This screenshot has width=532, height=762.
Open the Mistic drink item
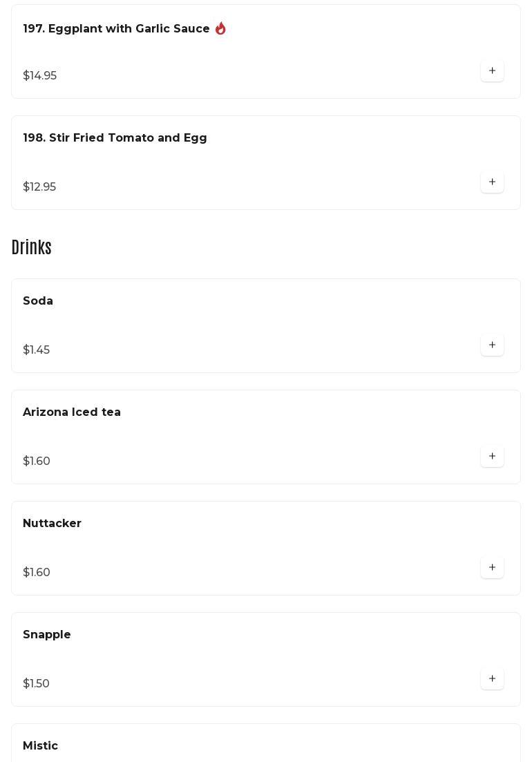coord(40,746)
